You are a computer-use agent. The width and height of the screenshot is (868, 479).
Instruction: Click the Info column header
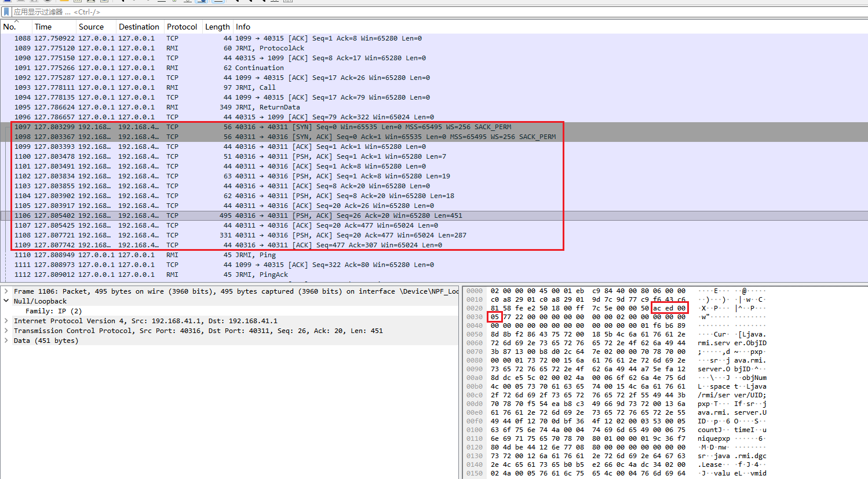[243, 27]
